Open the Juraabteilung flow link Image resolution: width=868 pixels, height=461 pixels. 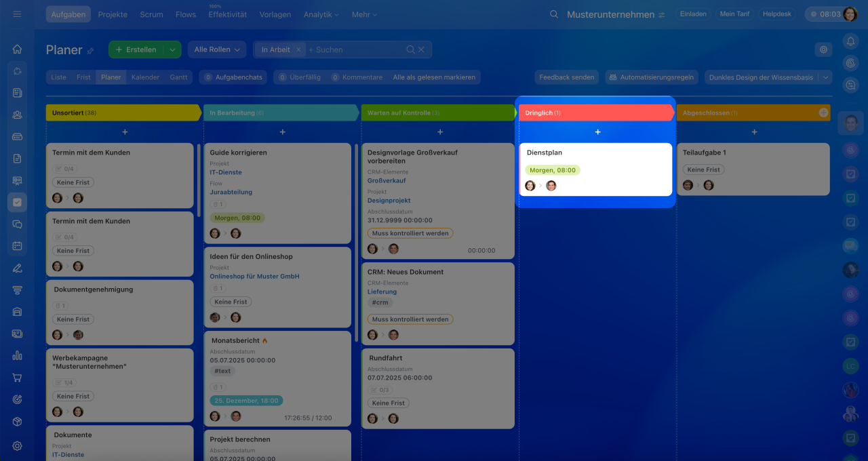coord(231,192)
